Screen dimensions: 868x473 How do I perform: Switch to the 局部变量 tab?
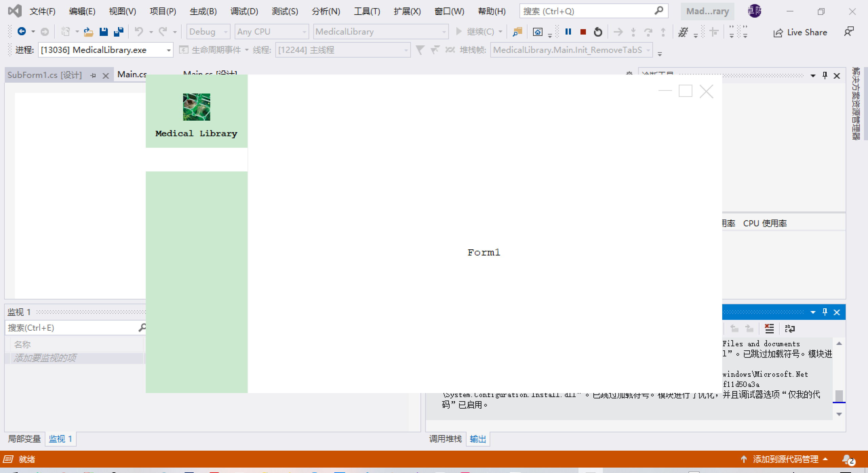24,439
